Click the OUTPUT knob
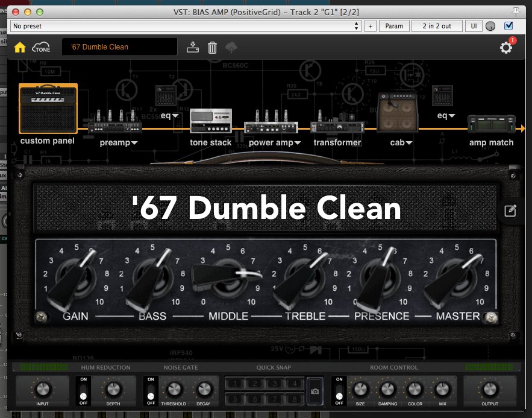This screenshot has width=532, height=418. (490, 389)
